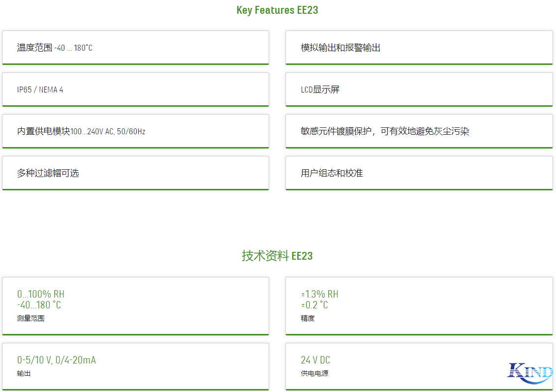Click the 0...100% RH measurement range text
556x392 pixels.
[36, 294]
